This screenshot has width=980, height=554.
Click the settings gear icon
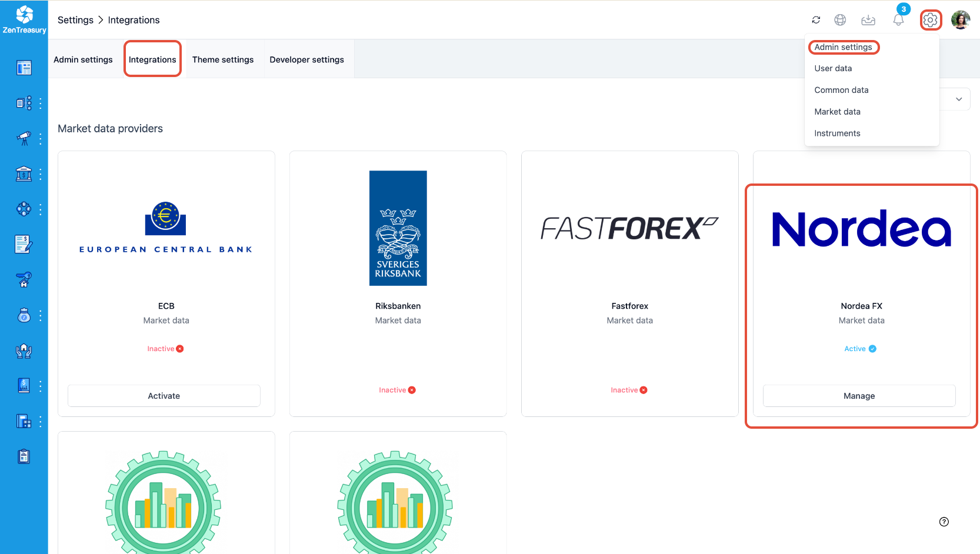(x=930, y=20)
